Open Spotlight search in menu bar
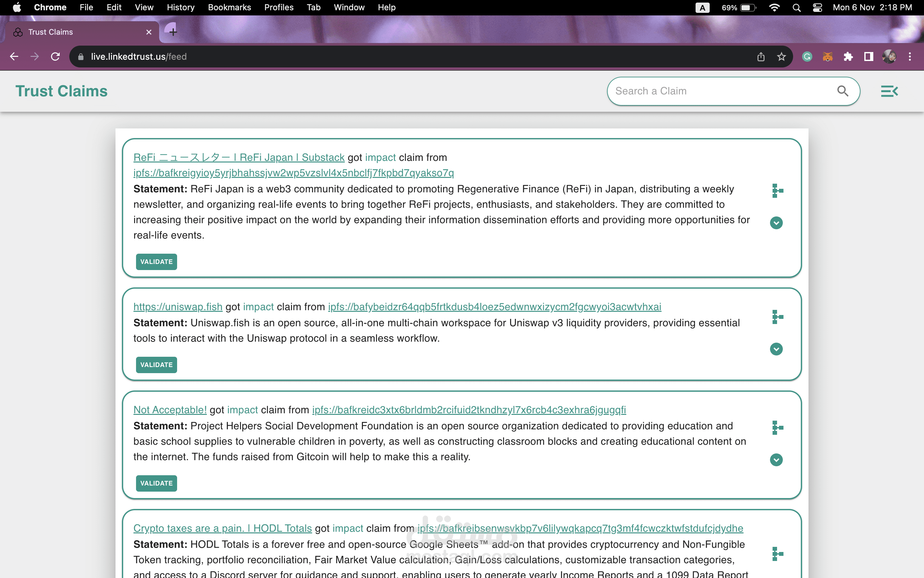Image resolution: width=924 pixels, height=578 pixels. click(x=797, y=8)
